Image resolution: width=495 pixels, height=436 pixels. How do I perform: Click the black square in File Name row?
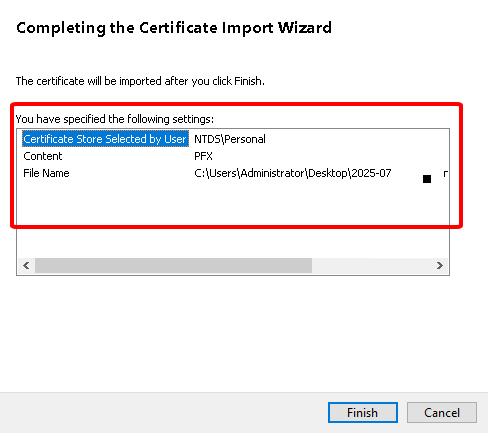tap(427, 179)
